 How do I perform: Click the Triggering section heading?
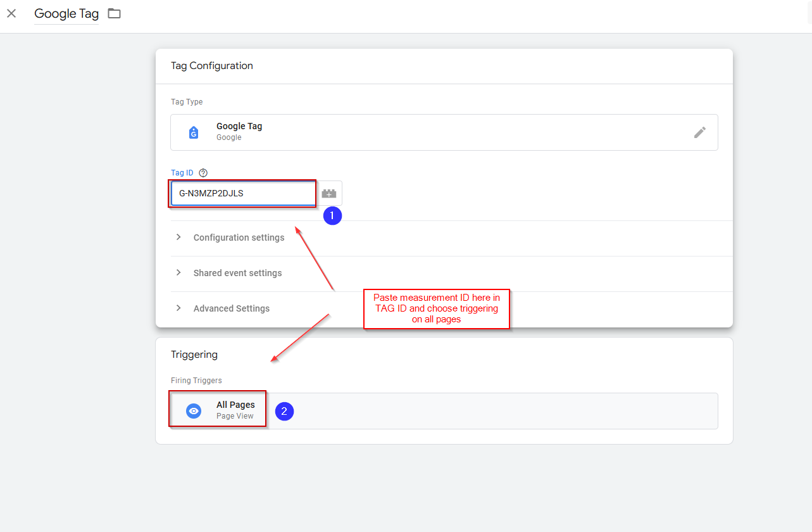[194, 355]
